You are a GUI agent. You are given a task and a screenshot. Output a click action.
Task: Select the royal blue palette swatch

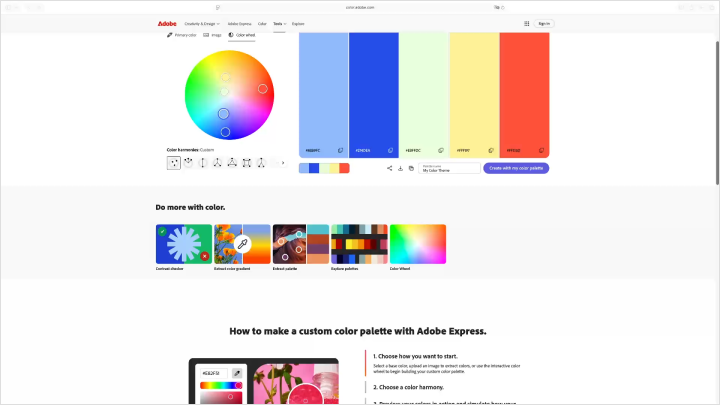click(374, 95)
